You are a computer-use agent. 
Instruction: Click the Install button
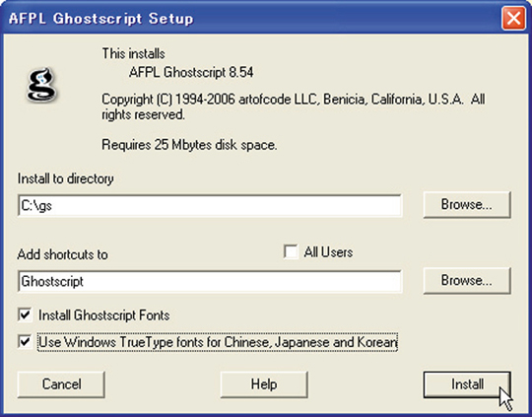[x=467, y=384]
